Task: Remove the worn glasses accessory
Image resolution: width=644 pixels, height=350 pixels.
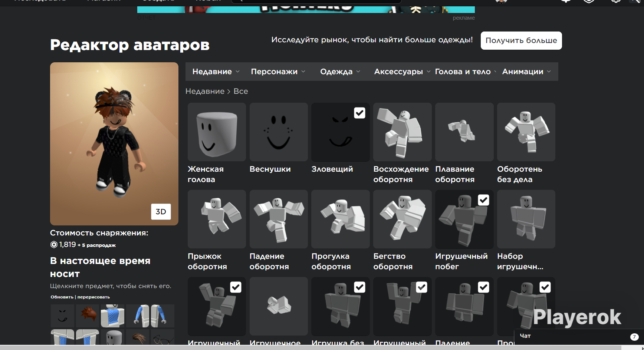Action: click(162, 337)
